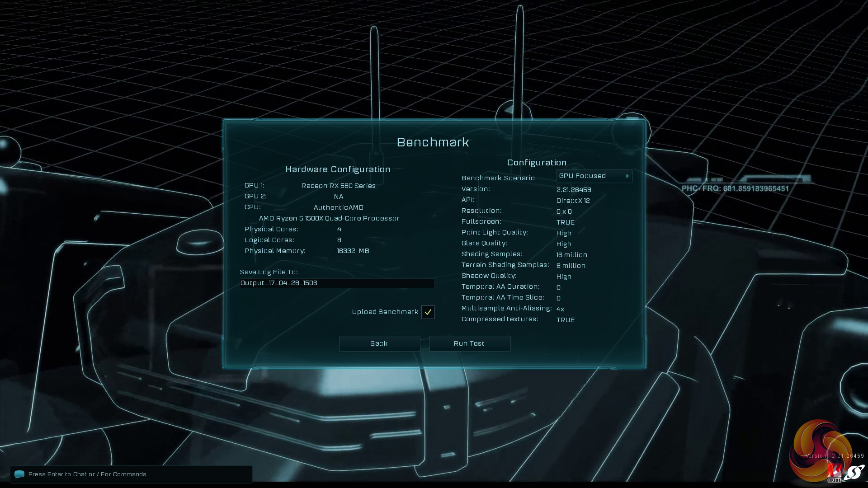Click the Press Enter to Chat bar
The height and width of the screenshot is (488, 868).
click(131, 474)
